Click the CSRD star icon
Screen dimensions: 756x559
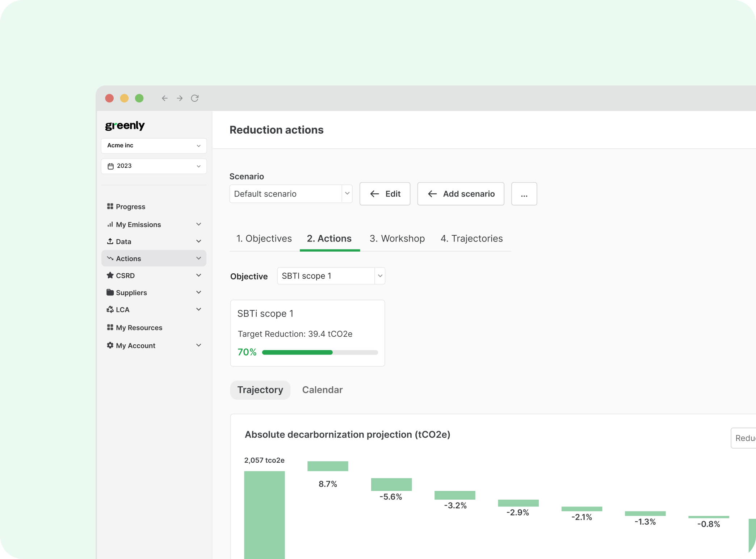[x=110, y=275]
